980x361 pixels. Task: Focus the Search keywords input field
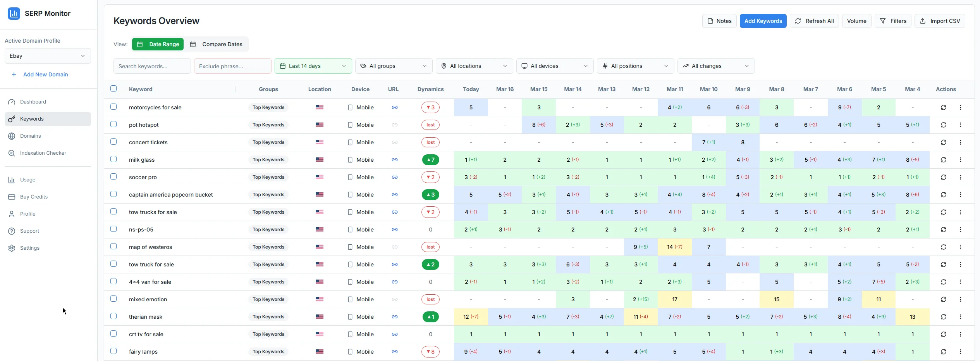[152, 66]
